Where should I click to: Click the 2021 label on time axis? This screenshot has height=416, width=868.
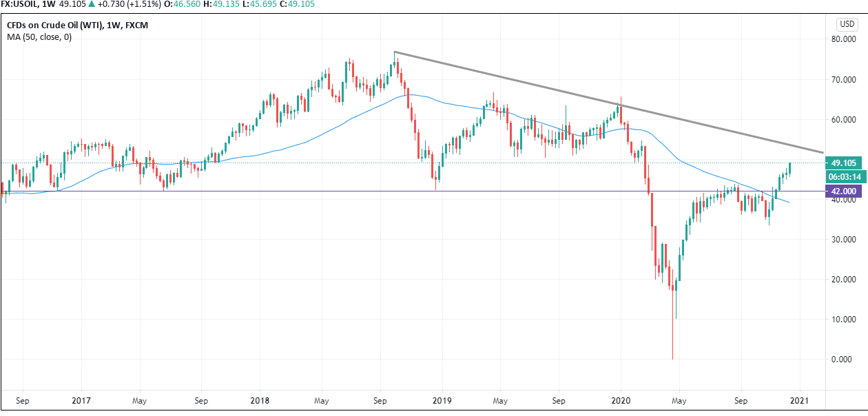coord(799,399)
